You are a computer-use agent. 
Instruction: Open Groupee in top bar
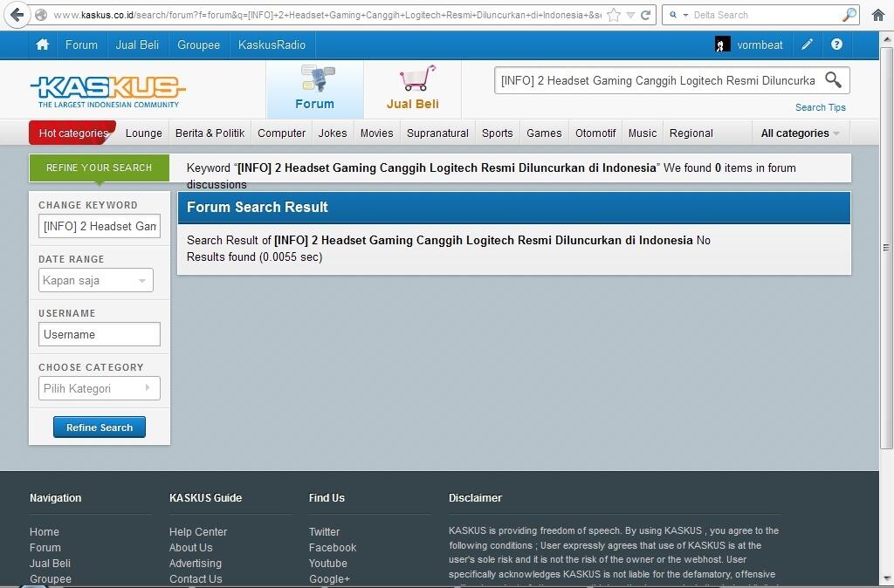point(198,44)
